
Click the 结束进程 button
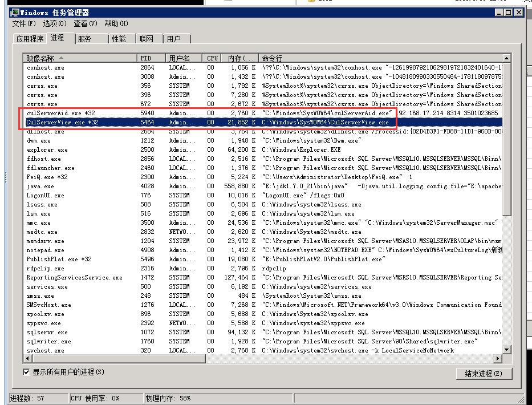pyautogui.click(x=484, y=374)
